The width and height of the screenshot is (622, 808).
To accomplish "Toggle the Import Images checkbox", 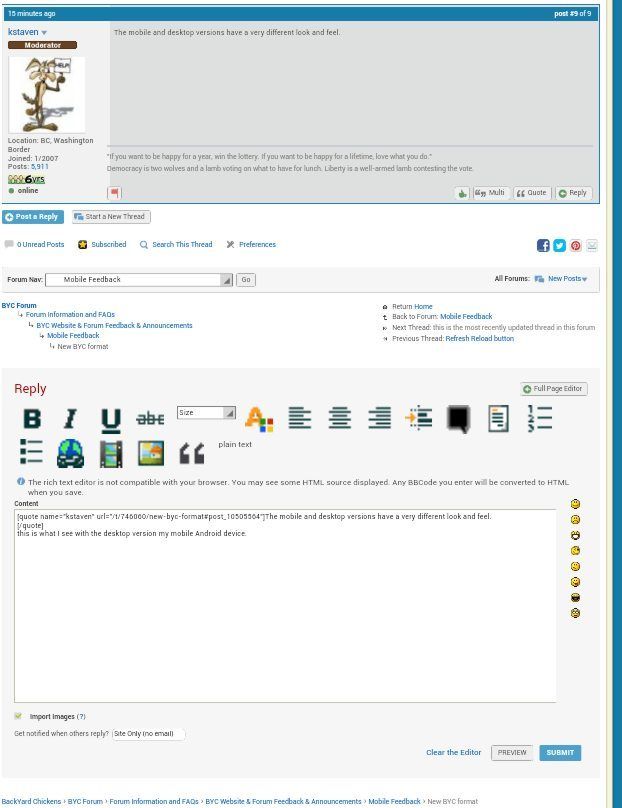I will point(18,716).
